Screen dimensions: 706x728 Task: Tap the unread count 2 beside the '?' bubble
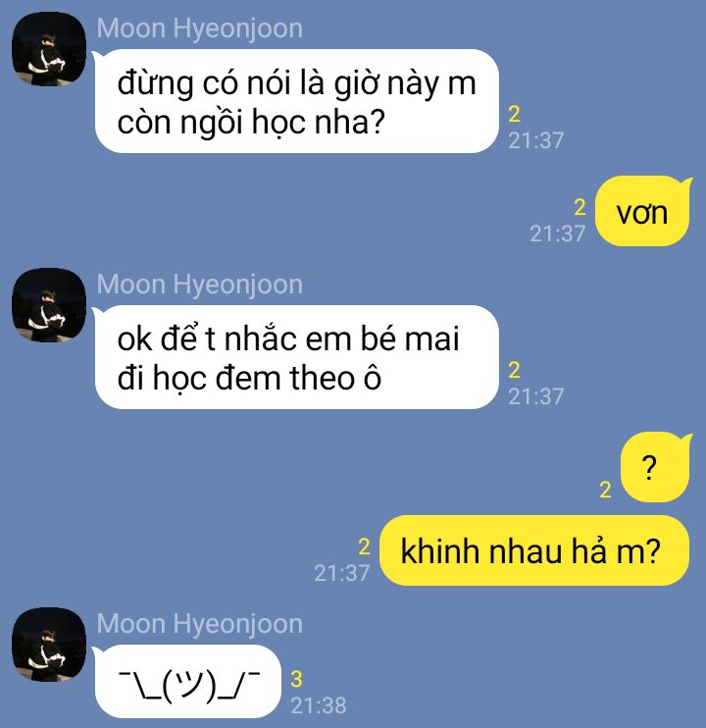click(605, 490)
